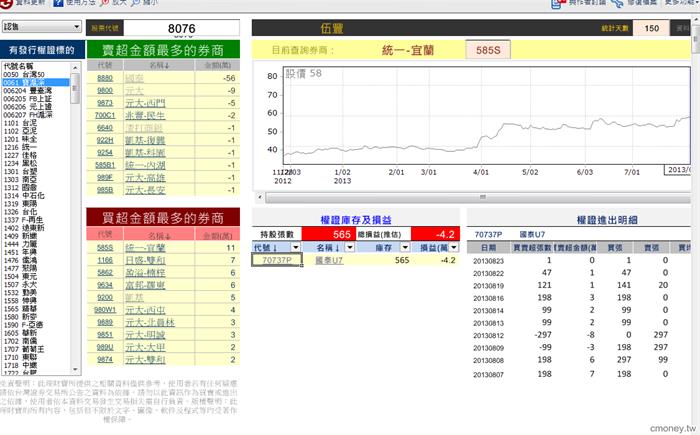The height and width of the screenshot is (435, 700).
Task: Click warrant code link 70737P in inventory table
Action: point(277,260)
